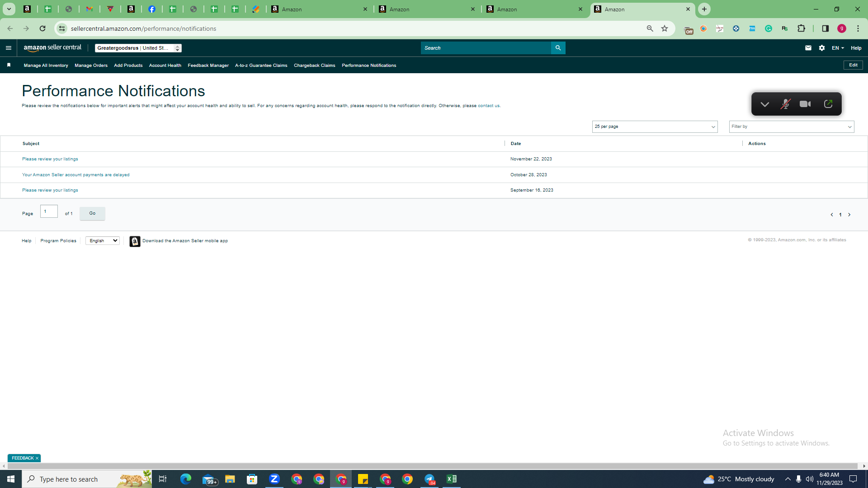Reload the page with the browser refresh button
This screenshot has height=488, width=868.
pyautogui.click(x=42, y=28)
